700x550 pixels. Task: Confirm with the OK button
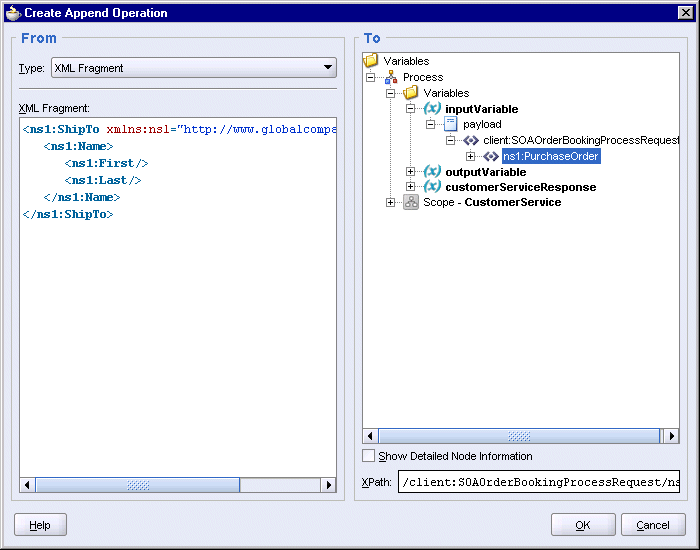(x=583, y=525)
